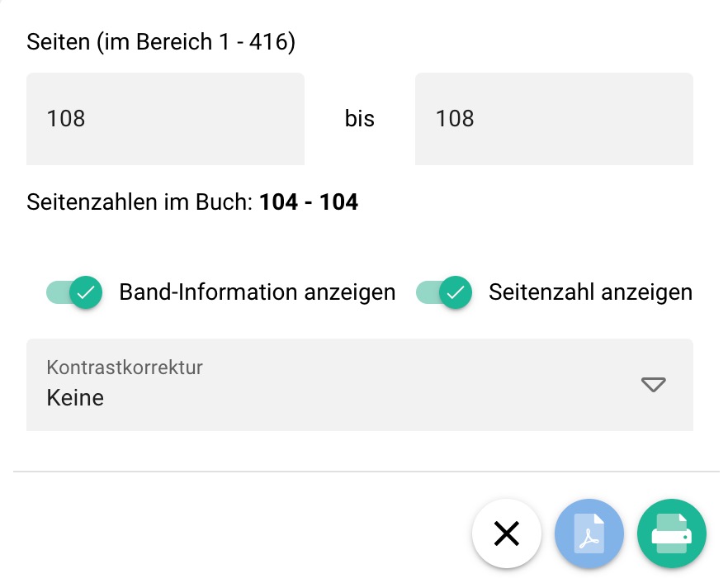Viewport: 728px width, 588px height.
Task: Click the X icon to dismiss the dialog
Action: tap(507, 533)
